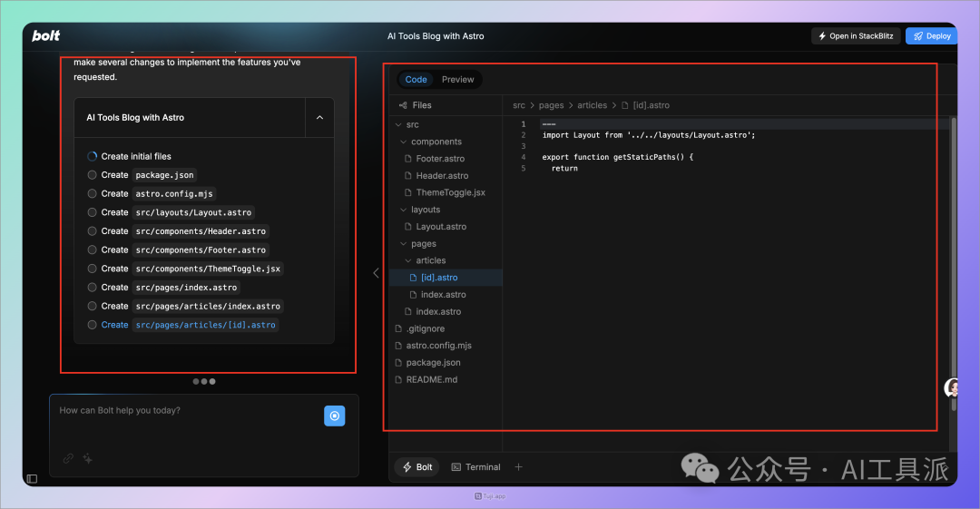Stop generation with the blue button

click(x=334, y=416)
